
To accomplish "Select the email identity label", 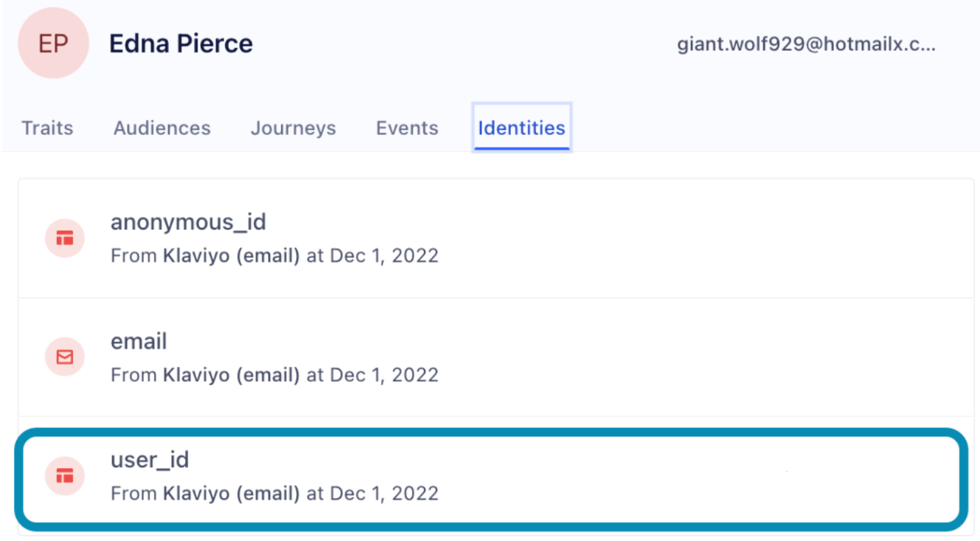I will point(139,342).
